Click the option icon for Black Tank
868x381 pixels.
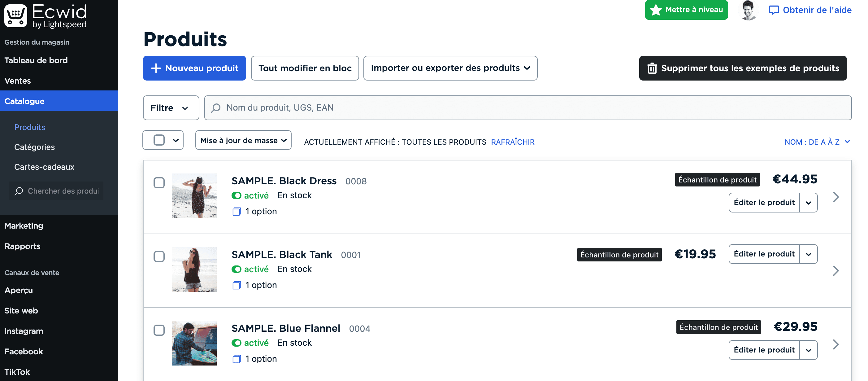tap(237, 286)
